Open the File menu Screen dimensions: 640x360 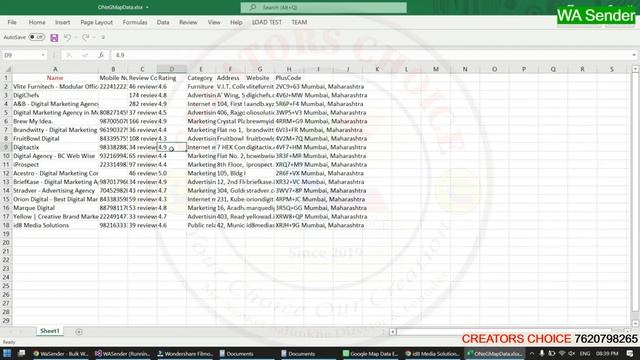coord(12,22)
